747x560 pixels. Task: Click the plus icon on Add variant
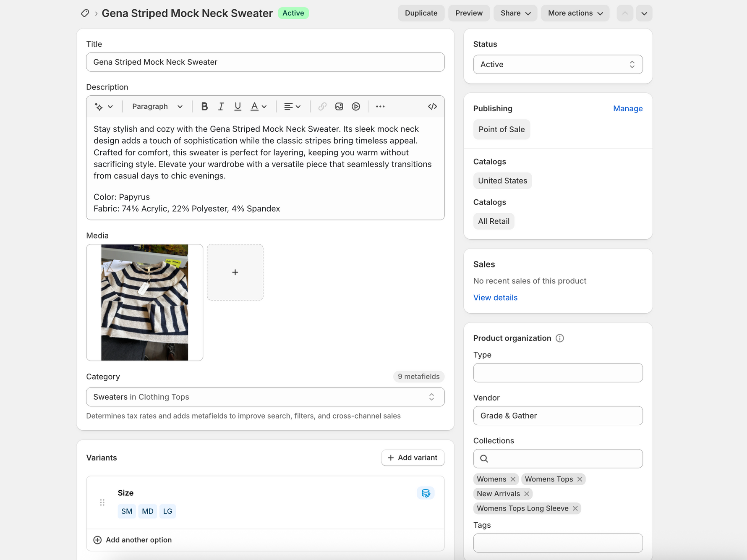pyautogui.click(x=391, y=458)
